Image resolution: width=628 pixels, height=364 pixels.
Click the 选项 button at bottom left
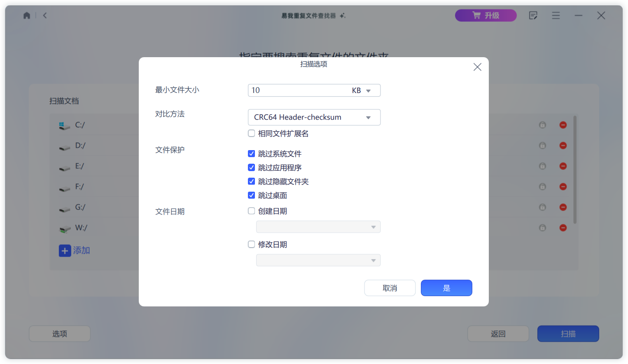click(x=60, y=334)
